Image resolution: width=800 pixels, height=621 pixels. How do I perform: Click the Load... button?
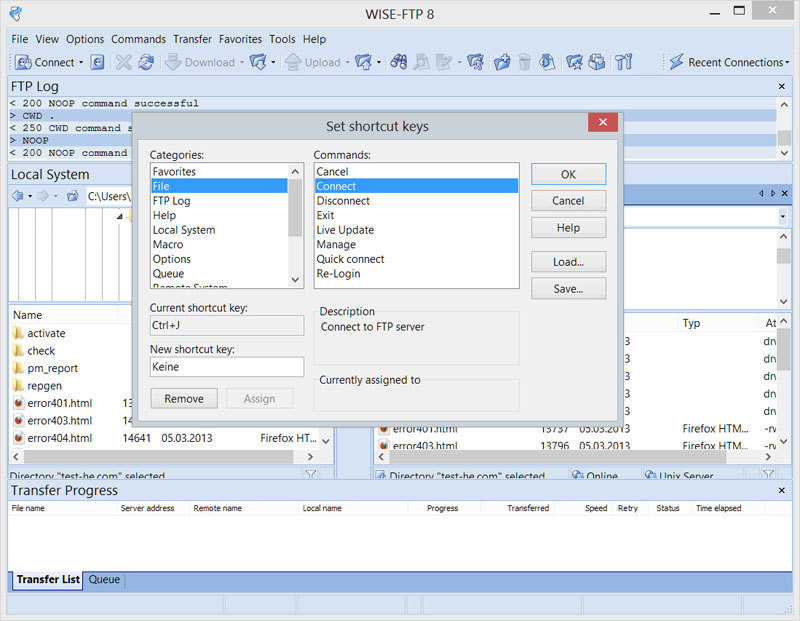pos(568,262)
